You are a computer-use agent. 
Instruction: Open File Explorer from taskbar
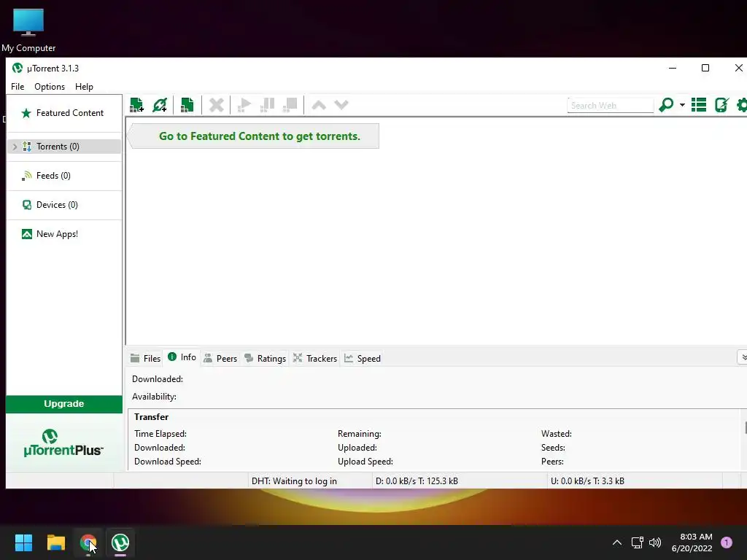tap(55, 542)
